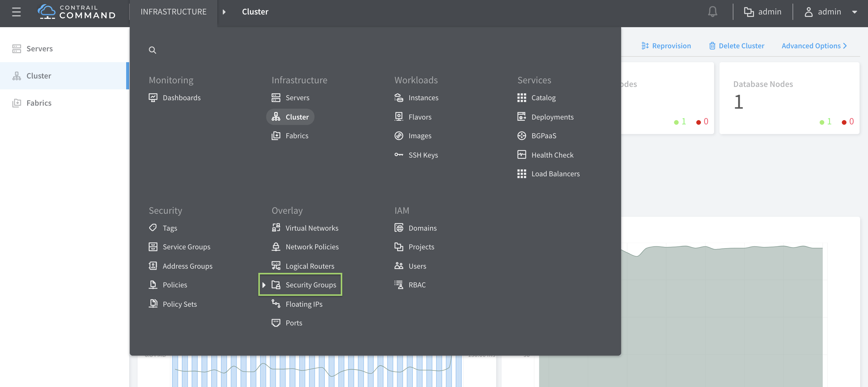The width and height of the screenshot is (868, 387).
Task: Open Load Balancers
Action: point(555,174)
